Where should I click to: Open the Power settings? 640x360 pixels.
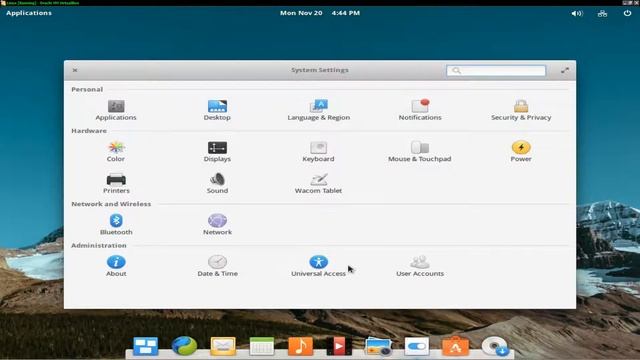[521, 152]
